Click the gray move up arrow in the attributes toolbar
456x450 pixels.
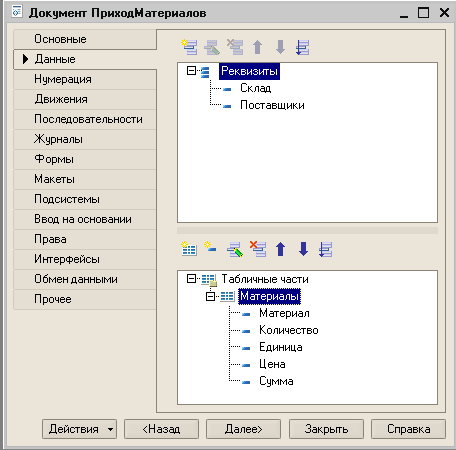[x=257, y=47]
